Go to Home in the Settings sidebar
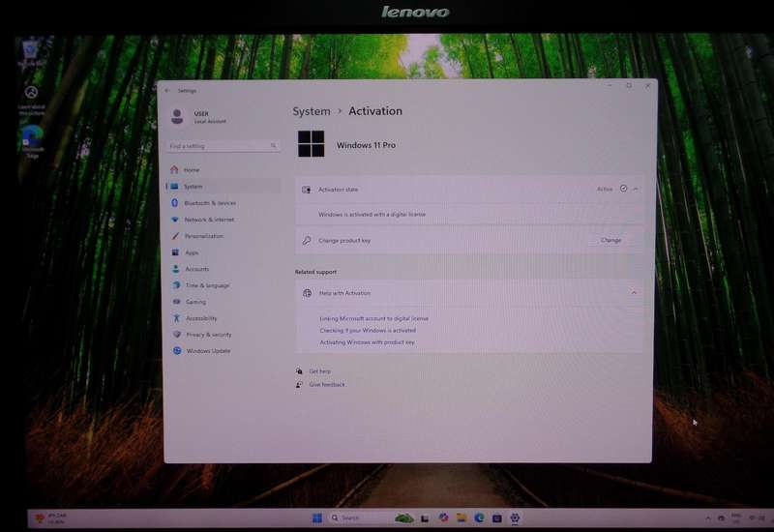This screenshot has width=774, height=532. pos(223,170)
